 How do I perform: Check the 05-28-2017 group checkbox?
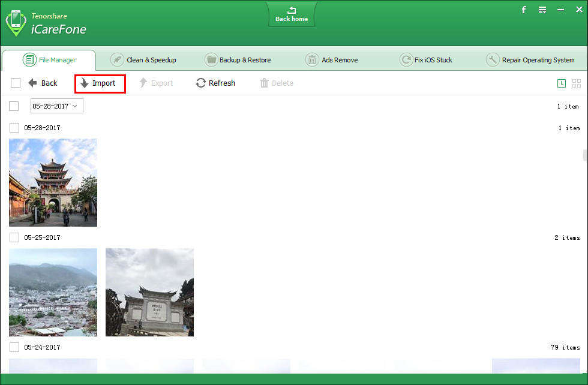pyautogui.click(x=14, y=128)
